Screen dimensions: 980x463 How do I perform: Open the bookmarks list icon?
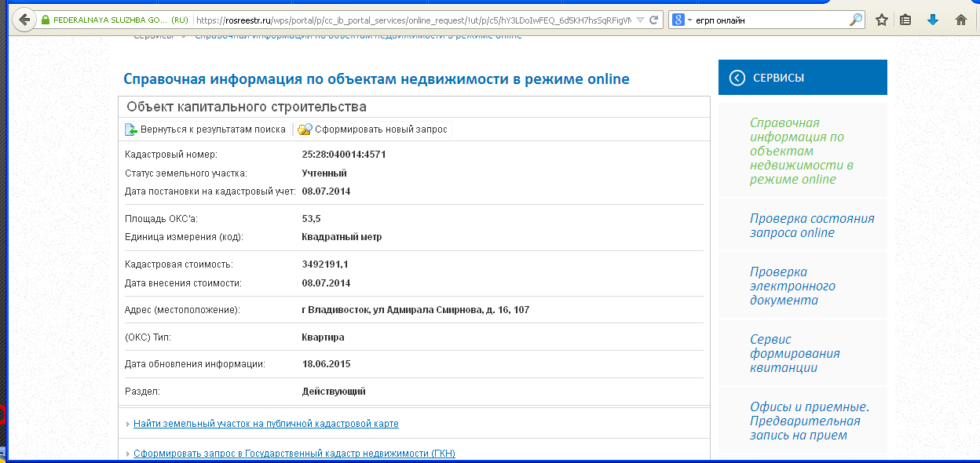905,20
